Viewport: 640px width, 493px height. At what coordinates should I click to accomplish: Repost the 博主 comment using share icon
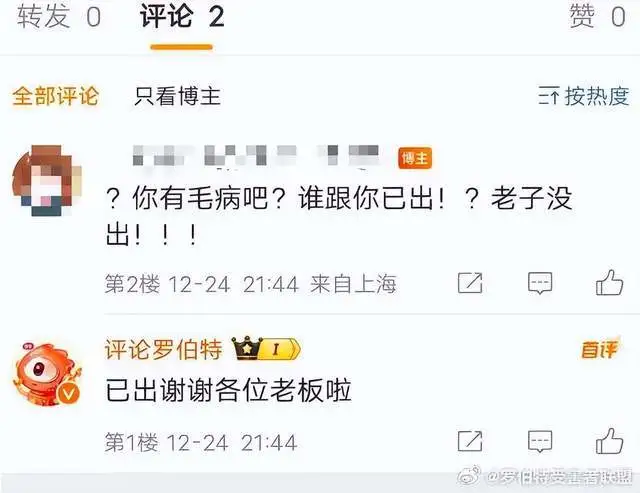click(x=470, y=283)
